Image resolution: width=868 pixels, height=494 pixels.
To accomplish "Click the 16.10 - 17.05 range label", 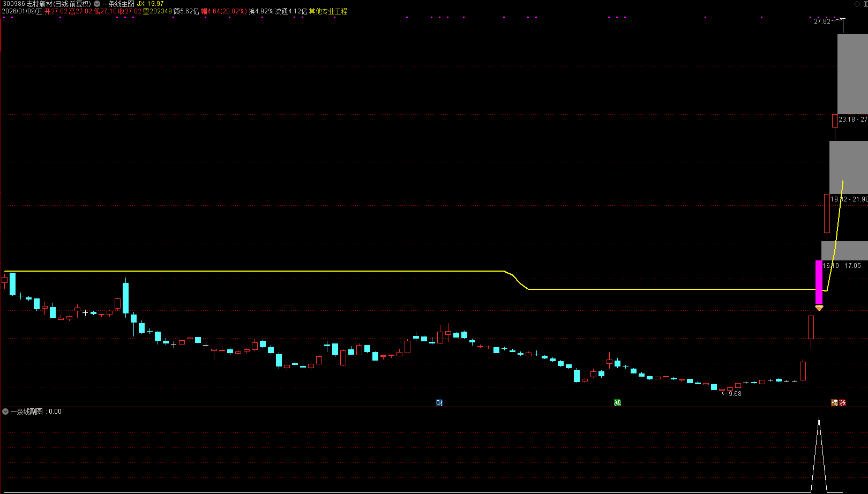I will pos(842,266).
